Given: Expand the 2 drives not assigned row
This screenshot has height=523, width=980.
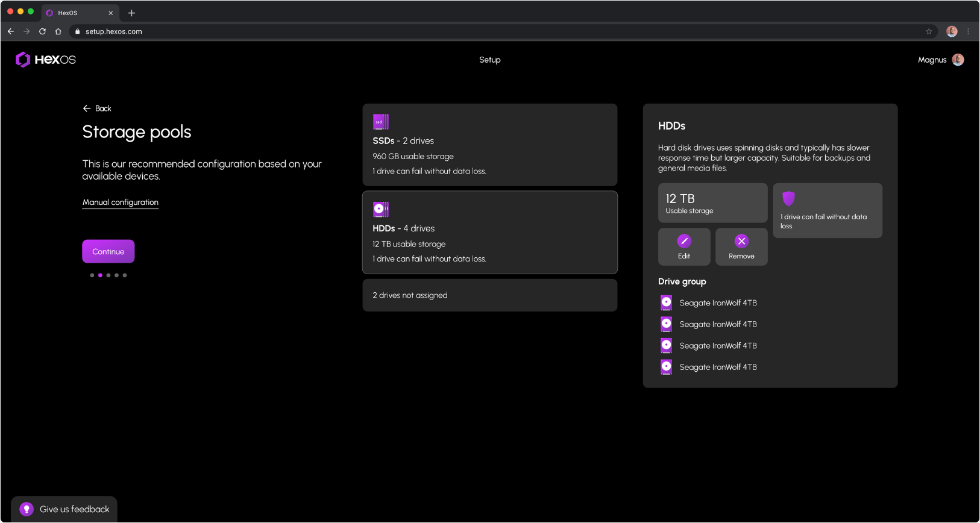Looking at the screenshot, I should coord(489,295).
